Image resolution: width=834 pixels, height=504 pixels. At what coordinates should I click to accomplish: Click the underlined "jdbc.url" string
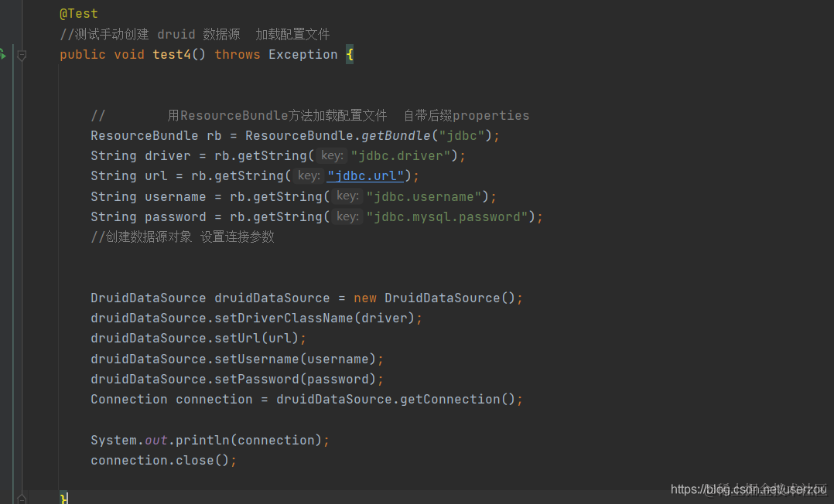pyautogui.click(x=365, y=176)
